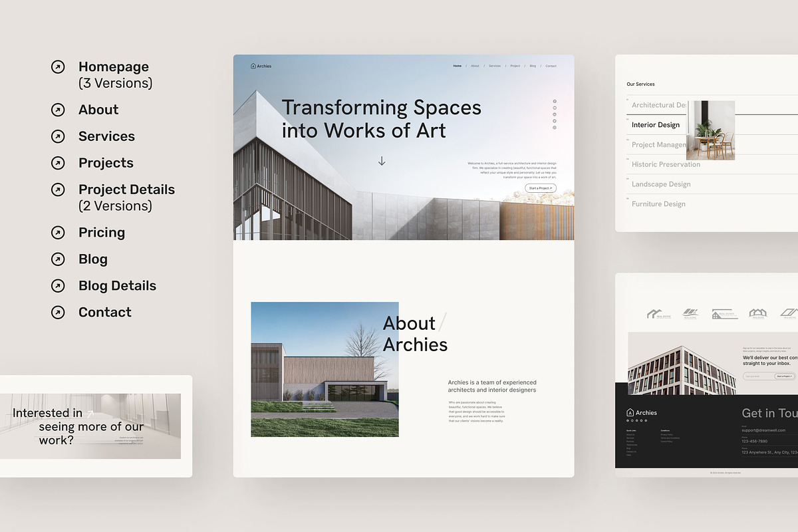Click the 'We'll deliver our best content' newsletter heading
The width and height of the screenshot is (798, 532).
770,360
